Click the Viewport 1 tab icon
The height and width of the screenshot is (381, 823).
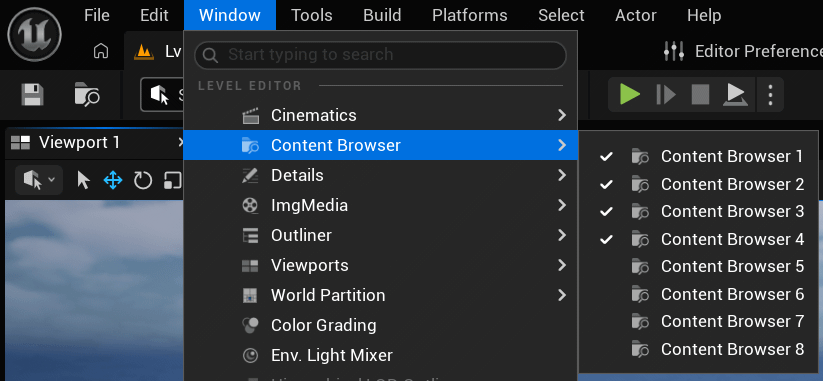click(20, 143)
